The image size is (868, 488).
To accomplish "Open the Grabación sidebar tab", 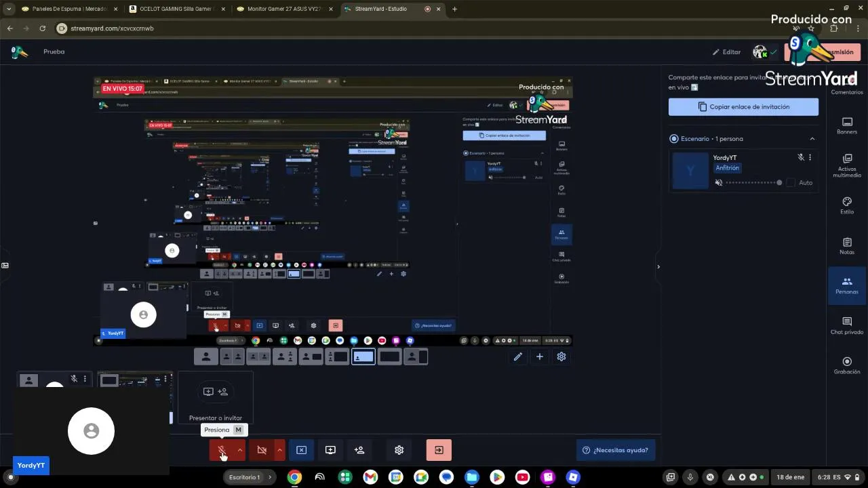I will coord(847,365).
